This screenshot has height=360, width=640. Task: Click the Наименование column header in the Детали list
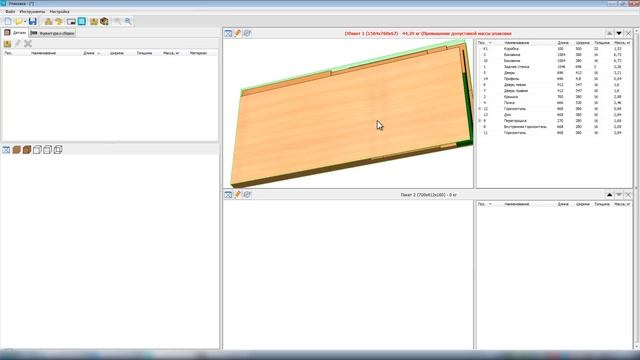(44, 53)
